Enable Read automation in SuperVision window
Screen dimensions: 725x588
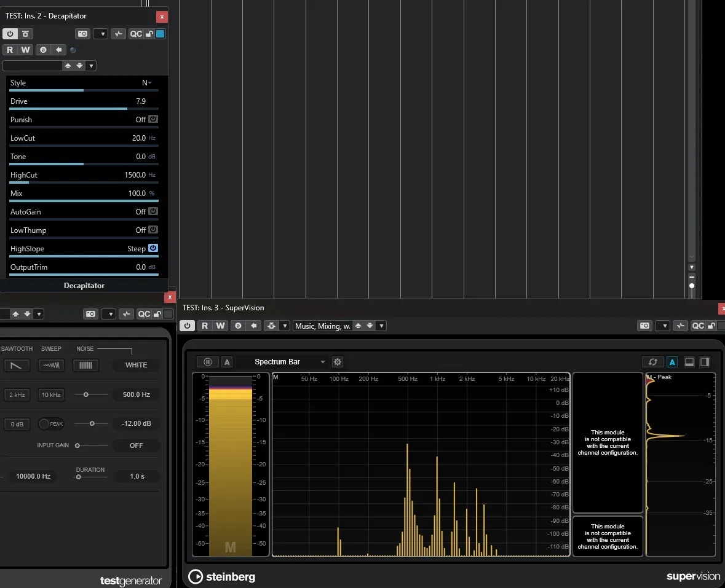(x=205, y=326)
